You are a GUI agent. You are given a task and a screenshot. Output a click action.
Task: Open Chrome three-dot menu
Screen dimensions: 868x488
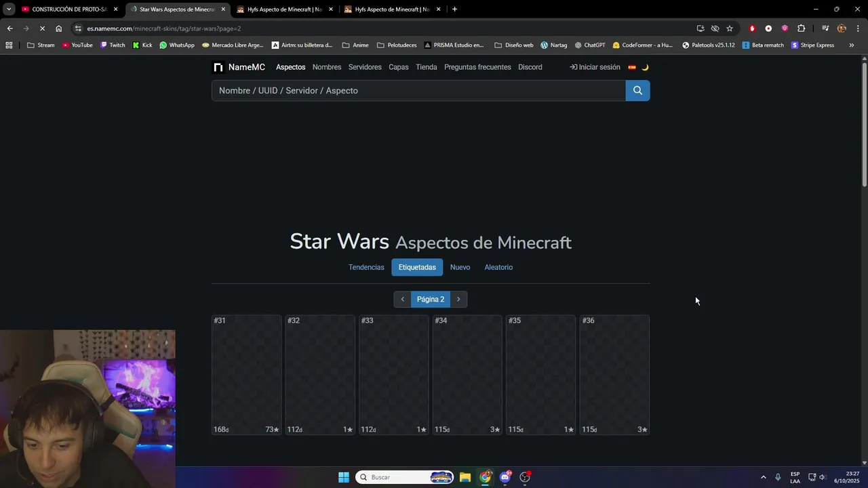[x=859, y=28]
